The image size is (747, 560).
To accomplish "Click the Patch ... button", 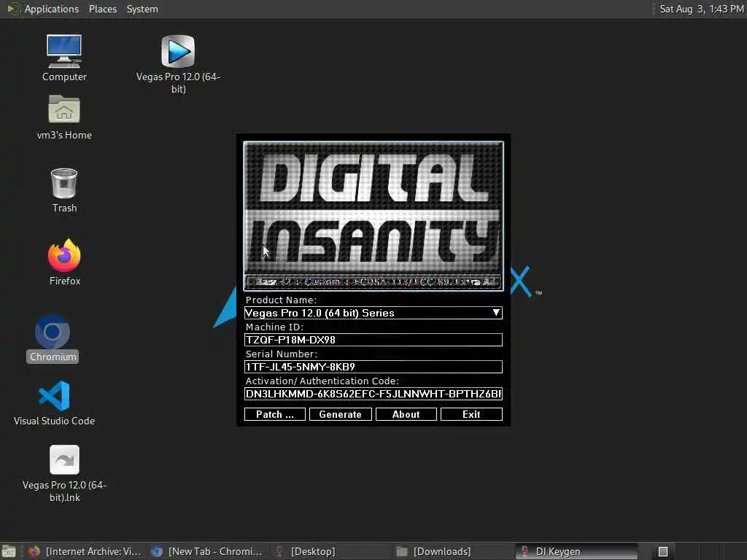I will tap(275, 414).
